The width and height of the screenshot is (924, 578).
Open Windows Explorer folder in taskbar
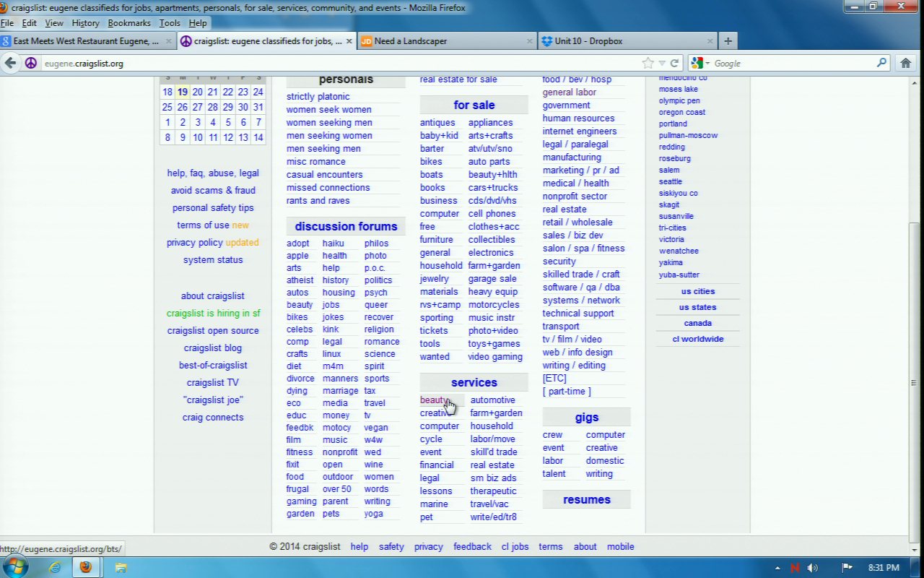click(x=121, y=567)
